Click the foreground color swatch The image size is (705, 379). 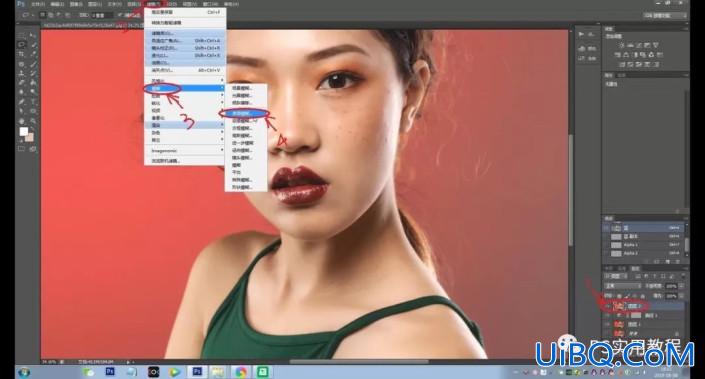pyautogui.click(x=23, y=131)
